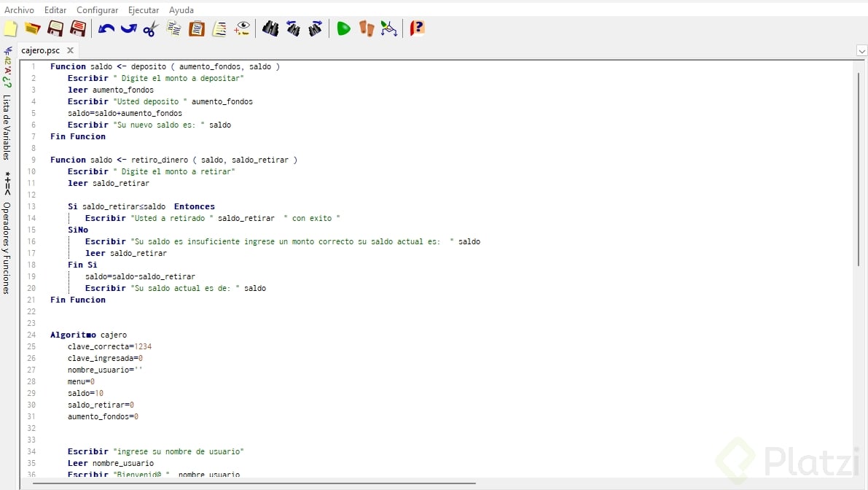
Task: Click 'saldo=saldo-saldo_retirar' on line 19
Action: [x=140, y=276]
